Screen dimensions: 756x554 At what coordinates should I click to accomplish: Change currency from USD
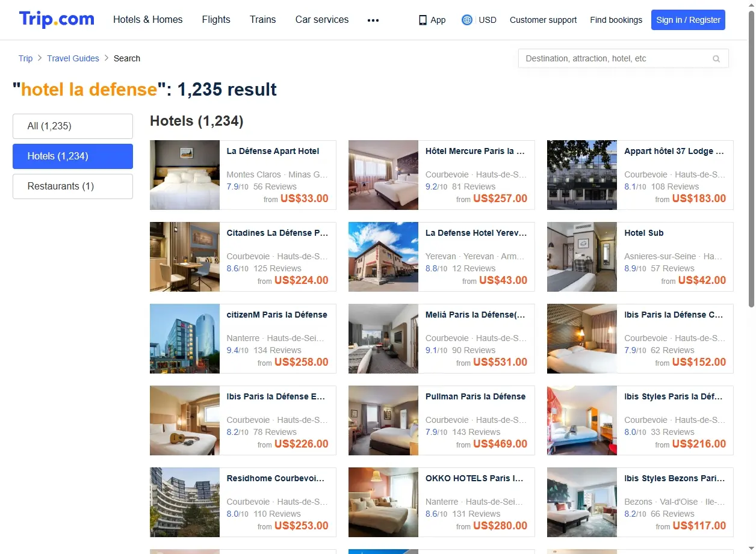[488, 20]
